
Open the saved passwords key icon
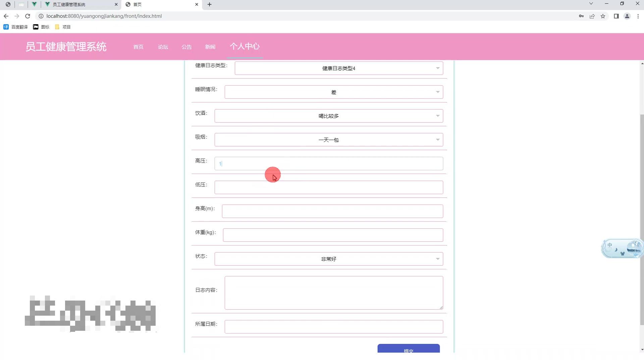pyautogui.click(x=582, y=16)
